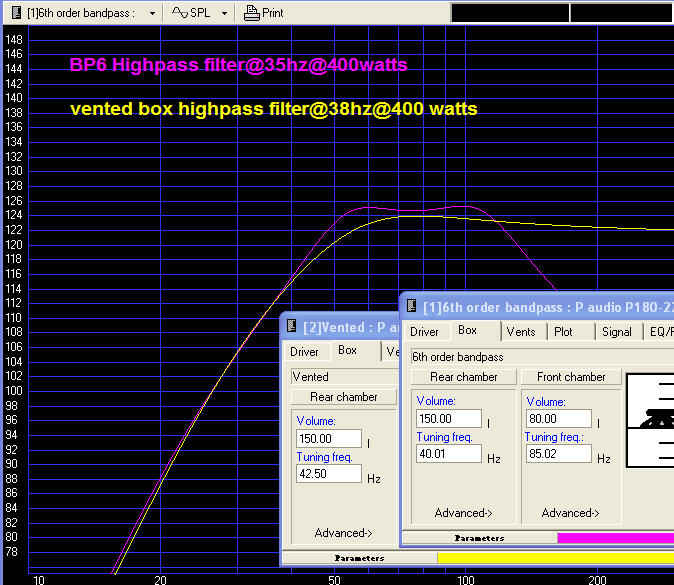Open Signal tab in bandpass window
Screen dimensions: 674x585
click(x=616, y=332)
